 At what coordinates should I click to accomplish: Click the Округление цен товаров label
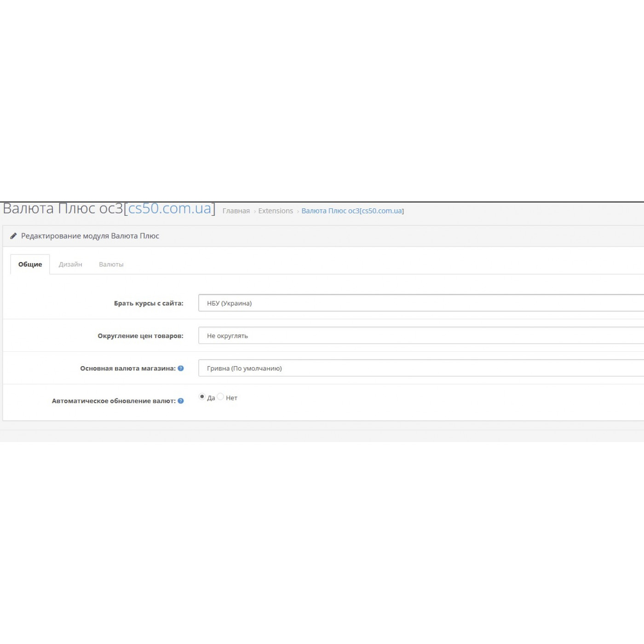coord(140,336)
